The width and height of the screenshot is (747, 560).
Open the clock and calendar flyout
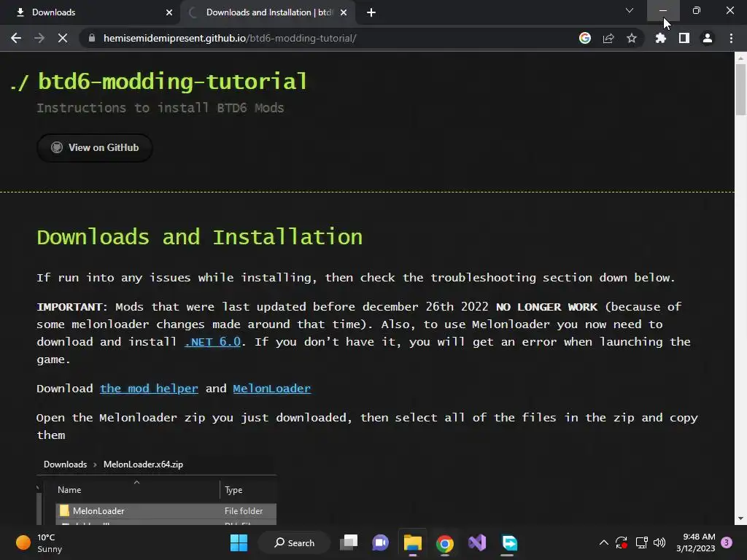695,542
